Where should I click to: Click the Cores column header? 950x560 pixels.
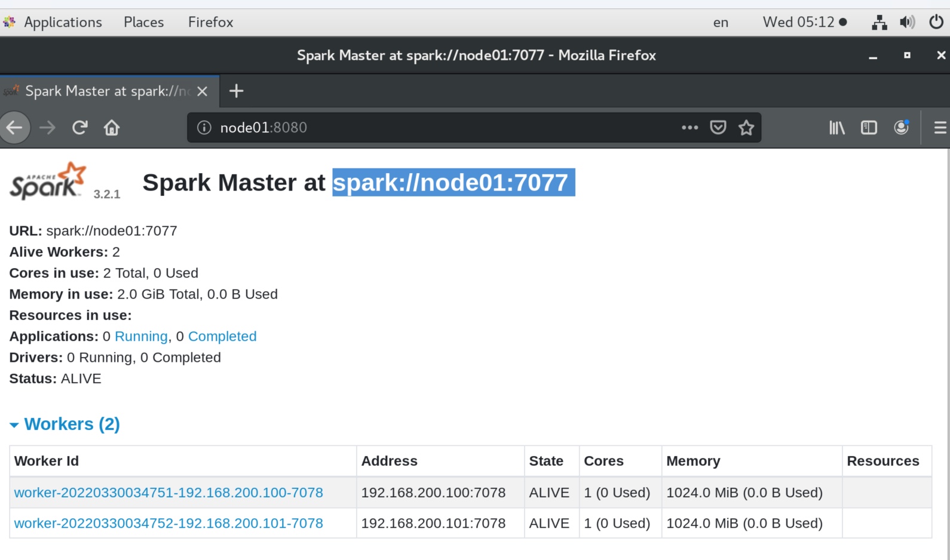pos(620,461)
